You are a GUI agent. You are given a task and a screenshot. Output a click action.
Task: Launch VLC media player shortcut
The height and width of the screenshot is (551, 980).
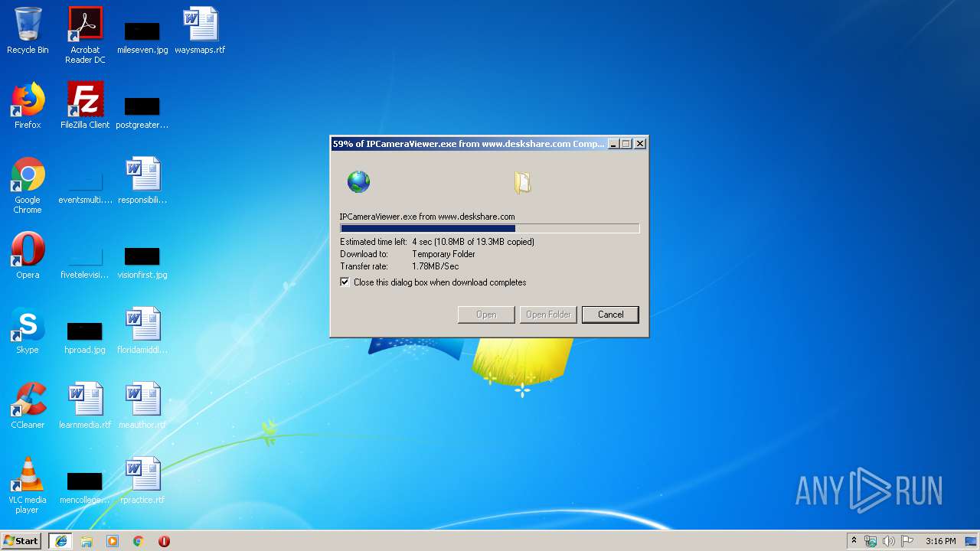[28, 486]
